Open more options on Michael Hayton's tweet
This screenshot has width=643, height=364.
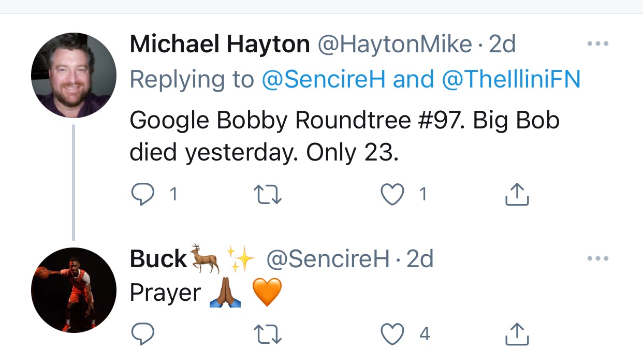(598, 44)
